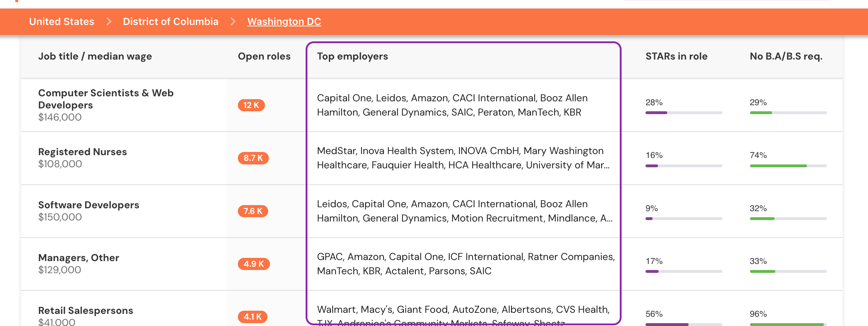Screen dimensions: 868x326
Task: Open the United States breadcrumb
Action: 62,21
